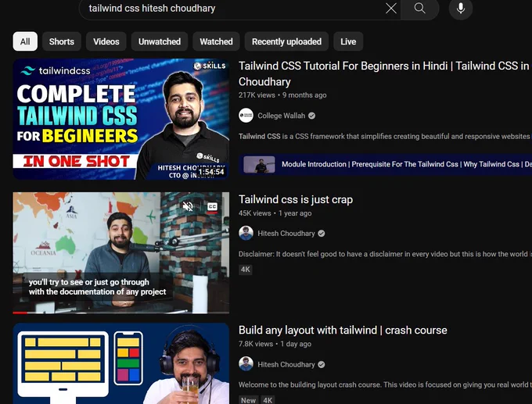Screen dimensions: 532x404
Task: Unmute the 'Tailwind css is just crap' preview
Action: tap(188, 206)
